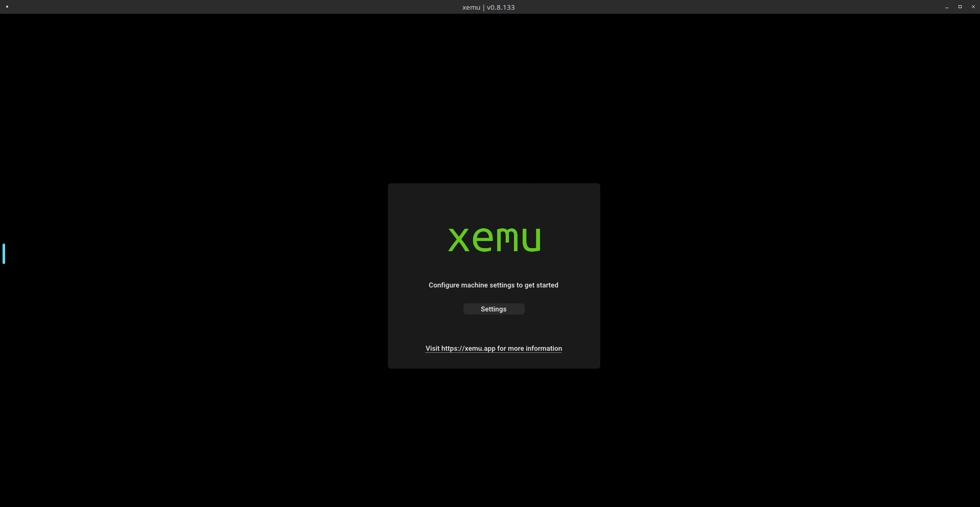Close the xemu window

tap(973, 7)
